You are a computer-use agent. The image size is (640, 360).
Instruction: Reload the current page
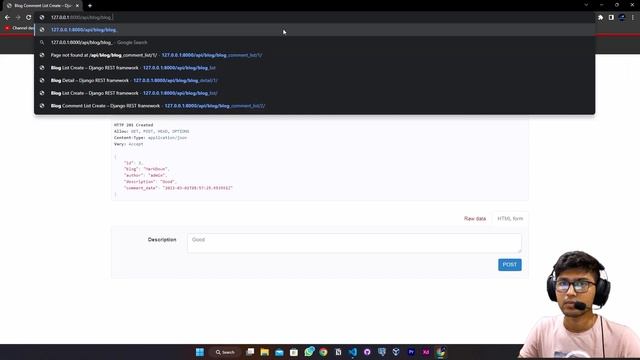click(29, 17)
